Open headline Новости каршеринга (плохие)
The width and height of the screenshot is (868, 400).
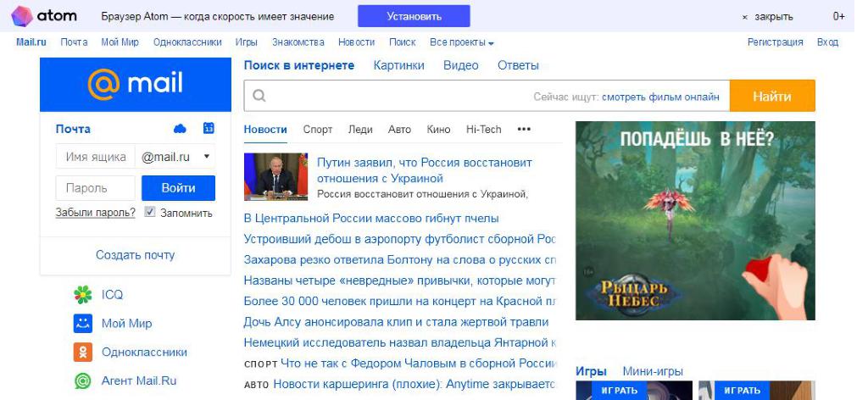[x=414, y=384]
